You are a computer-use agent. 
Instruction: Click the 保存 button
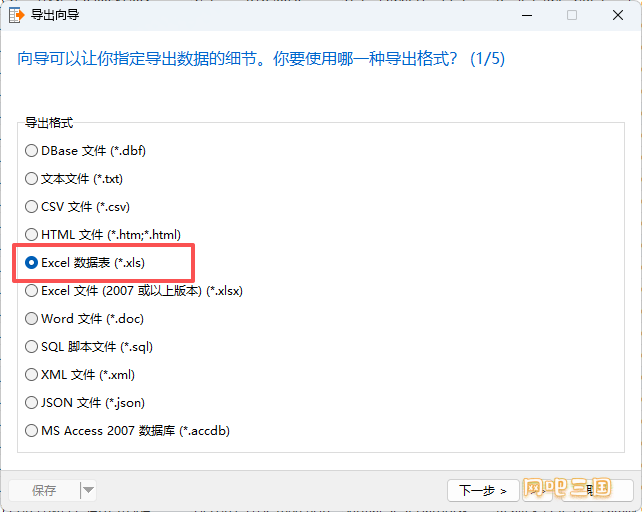click(44, 490)
